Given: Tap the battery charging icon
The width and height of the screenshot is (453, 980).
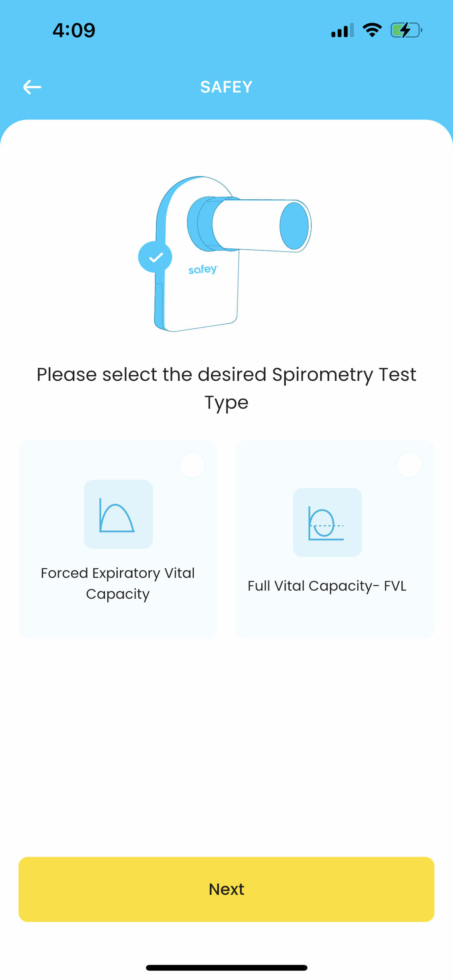Looking at the screenshot, I should coord(406,30).
